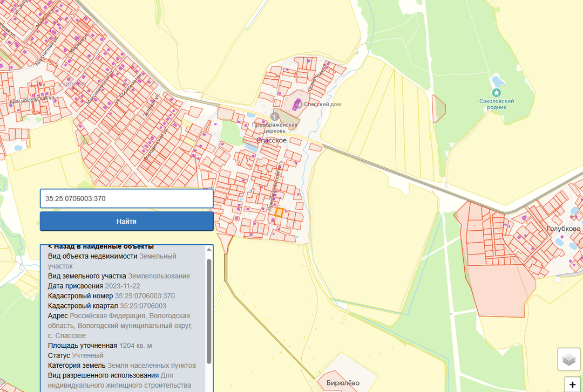The image size is (583, 392).
Task: Go back via Назад в найденные объекты
Action: click(x=100, y=246)
